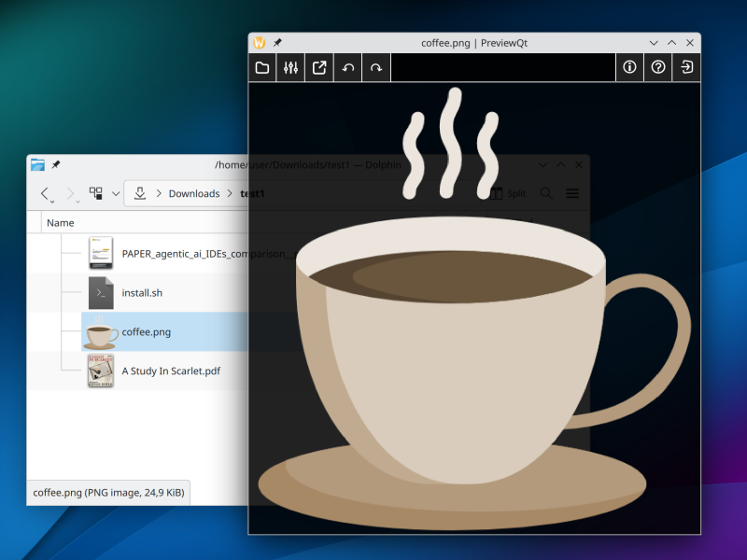The height and width of the screenshot is (560, 747).
Task: Rotate the coffee image clockwise
Action: click(375, 67)
